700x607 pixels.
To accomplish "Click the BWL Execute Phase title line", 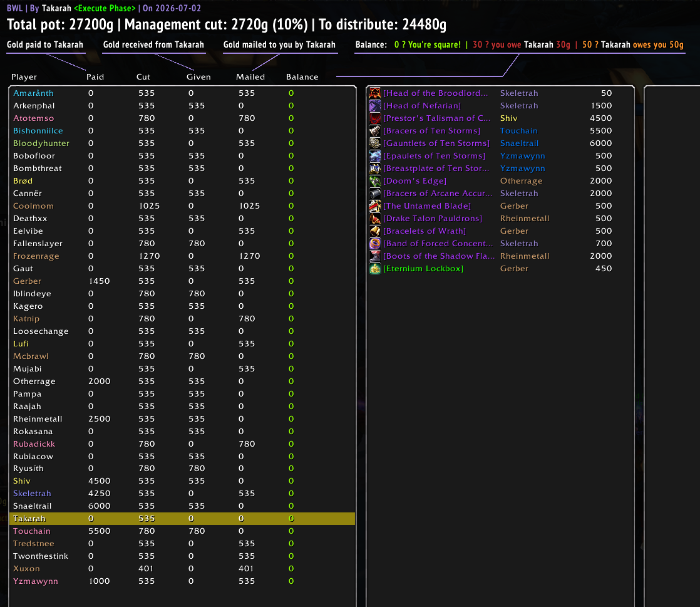I will point(103,8).
